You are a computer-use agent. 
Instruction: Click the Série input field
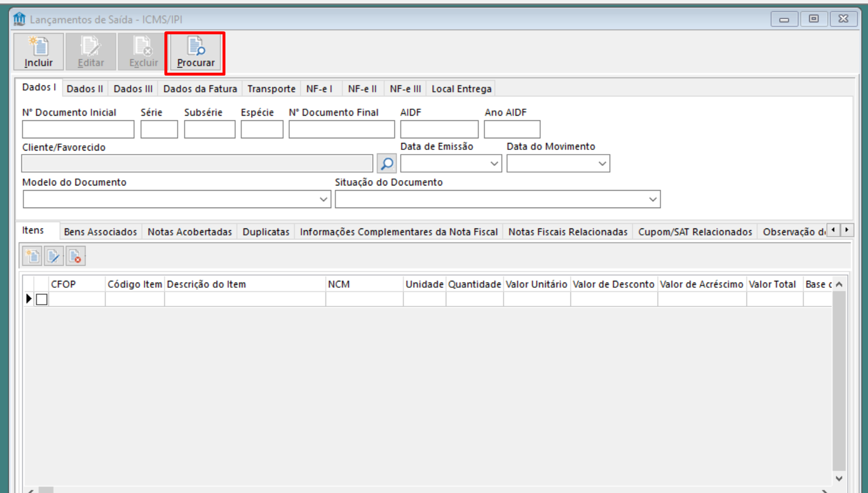pyautogui.click(x=159, y=129)
